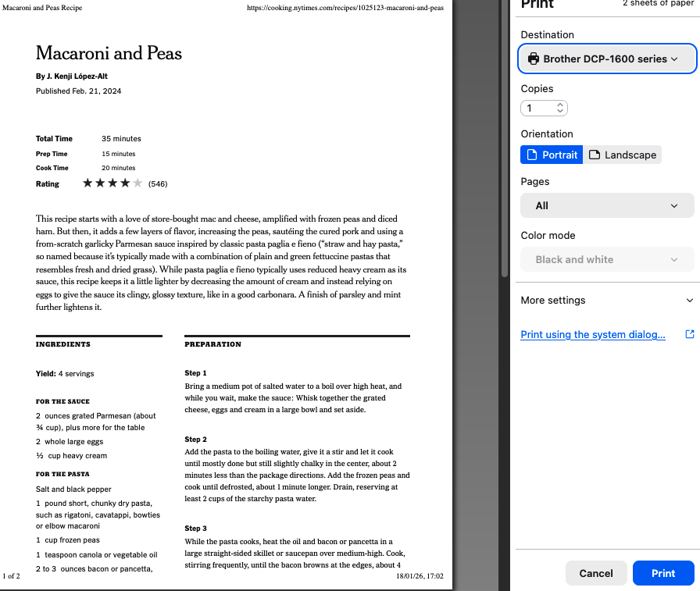700x591 pixels.
Task: Click the Copies number field
Action: (544, 109)
